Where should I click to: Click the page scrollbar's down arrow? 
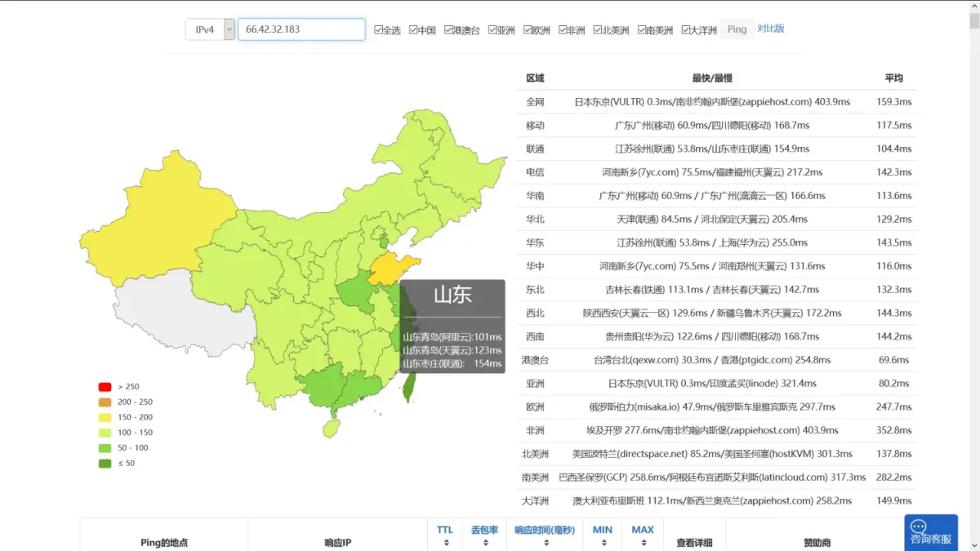point(973,544)
